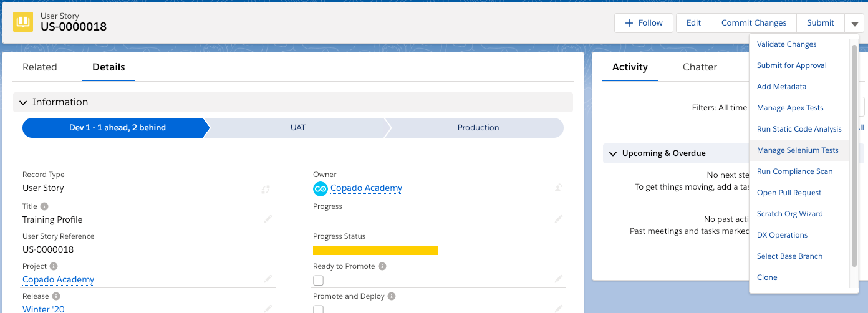Open the Activity tab
Viewport: 868px width, 313px height.
[x=630, y=67]
